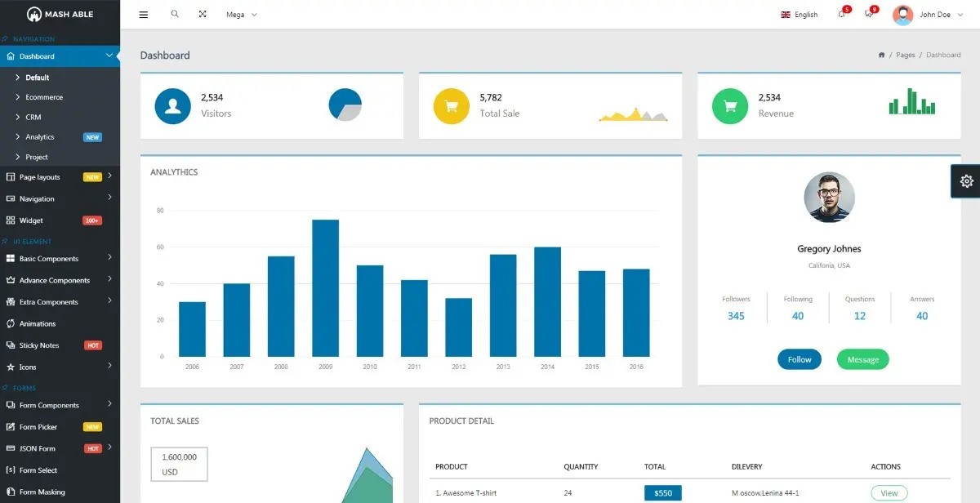Click View button for Awesome T-shirt
Screen dimensions: 980x503
[889, 493]
